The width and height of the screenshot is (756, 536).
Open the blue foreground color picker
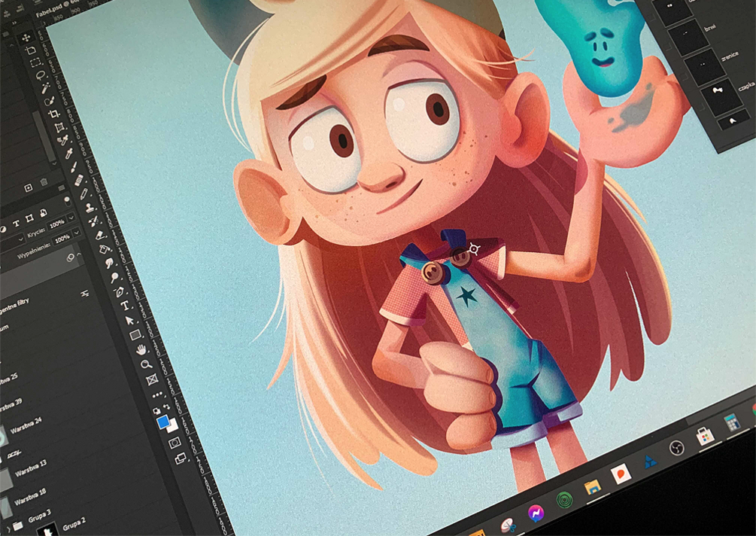click(x=163, y=422)
